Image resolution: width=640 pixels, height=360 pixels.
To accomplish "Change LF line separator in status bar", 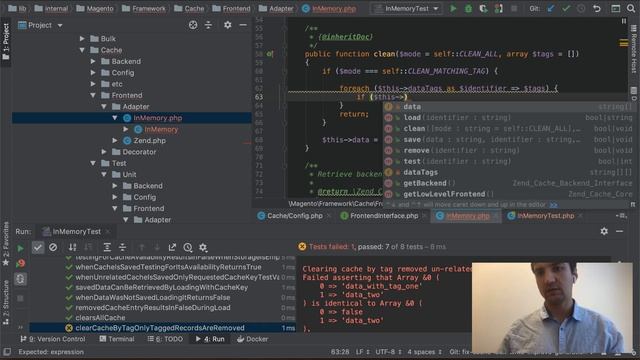I will coord(362,352).
